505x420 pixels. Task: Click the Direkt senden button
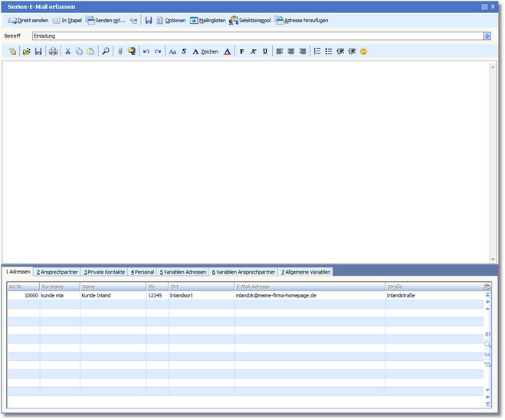[x=28, y=20]
